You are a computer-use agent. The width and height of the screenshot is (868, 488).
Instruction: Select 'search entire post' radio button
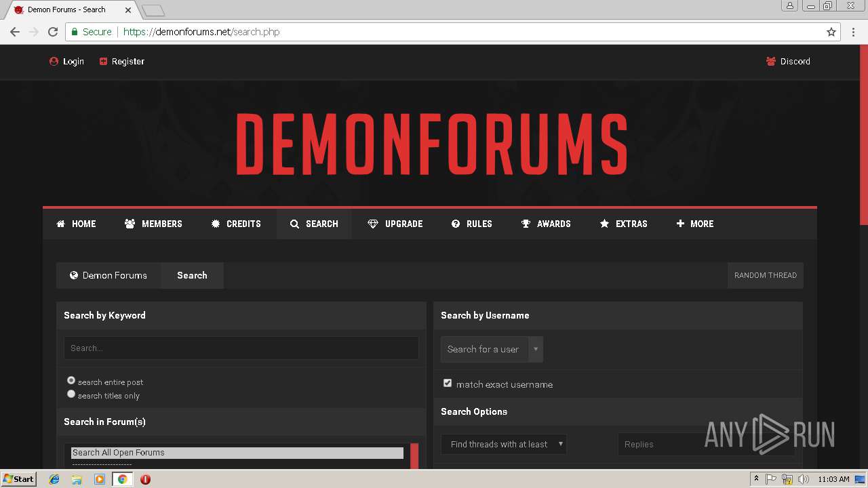(x=71, y=380)
